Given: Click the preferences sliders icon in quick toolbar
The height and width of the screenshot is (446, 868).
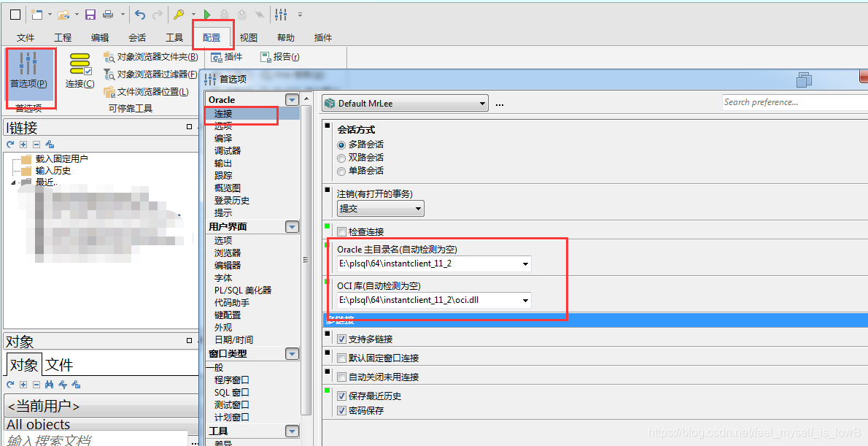Looking at the screenshot, I should point(282,15).
